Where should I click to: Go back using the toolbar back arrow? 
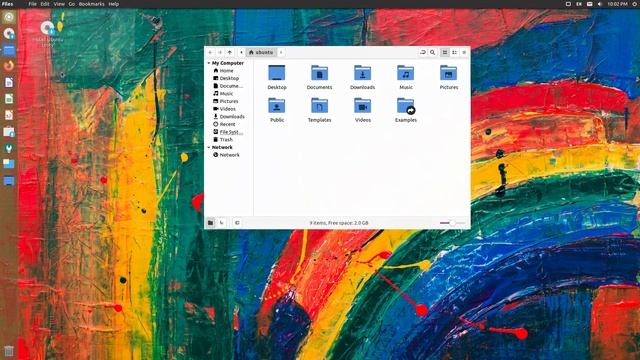pyautogui.click(x=210, y=52)
